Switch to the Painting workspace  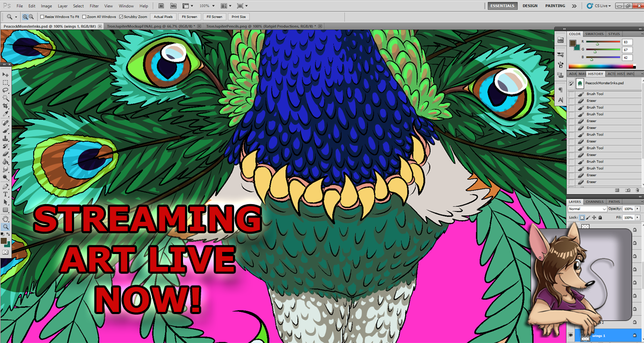click(555, 6)
